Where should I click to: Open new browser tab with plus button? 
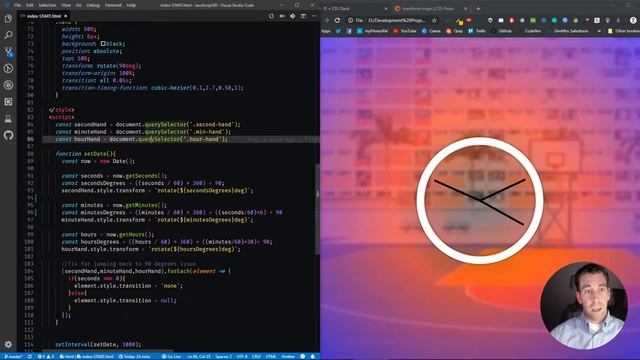478,8
